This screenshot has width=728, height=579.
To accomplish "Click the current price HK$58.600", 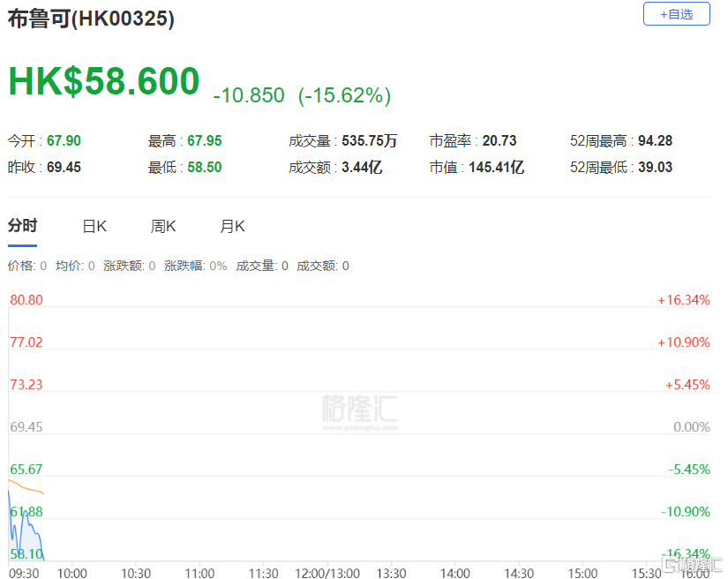I will pos(104,81).
